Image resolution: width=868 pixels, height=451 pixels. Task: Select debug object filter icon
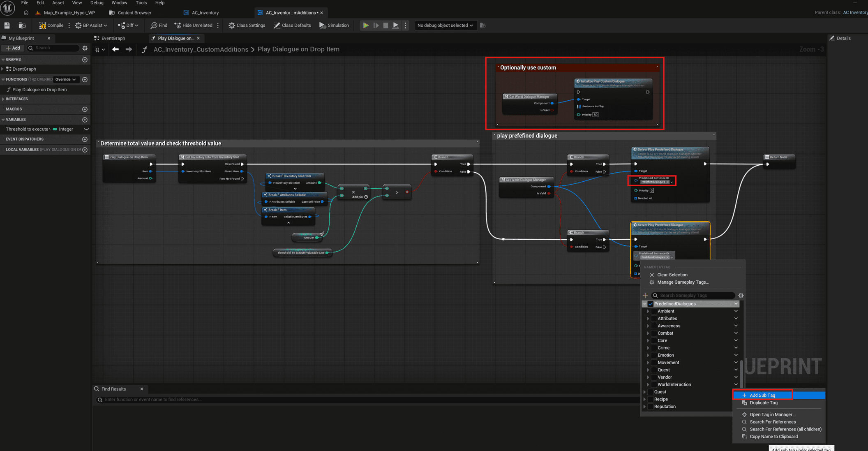(483, 25)
